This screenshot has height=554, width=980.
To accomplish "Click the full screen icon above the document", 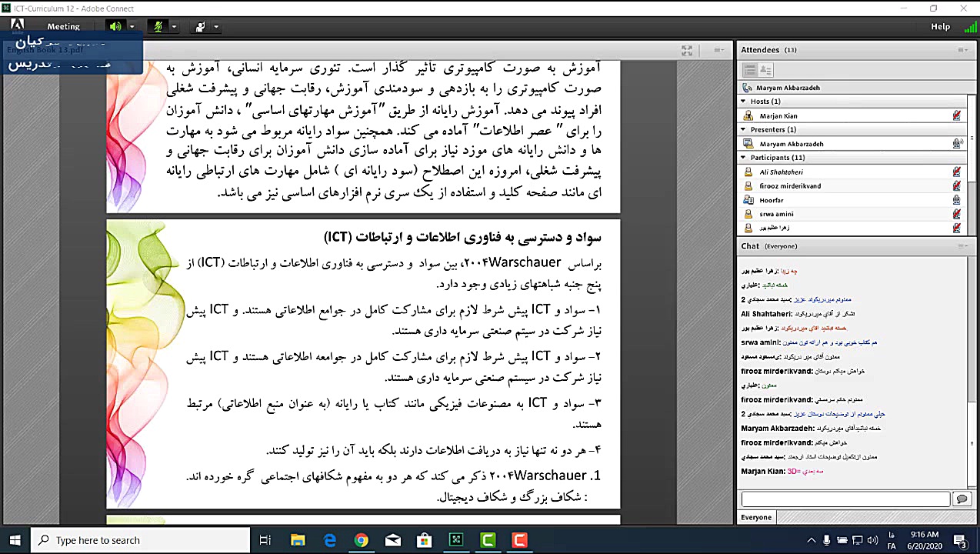I will [687, 50].
